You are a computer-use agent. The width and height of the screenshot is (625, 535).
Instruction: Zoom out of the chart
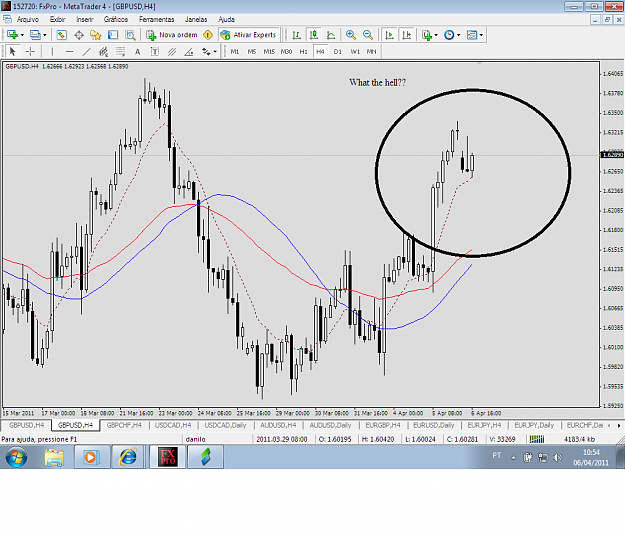point(368,35)
